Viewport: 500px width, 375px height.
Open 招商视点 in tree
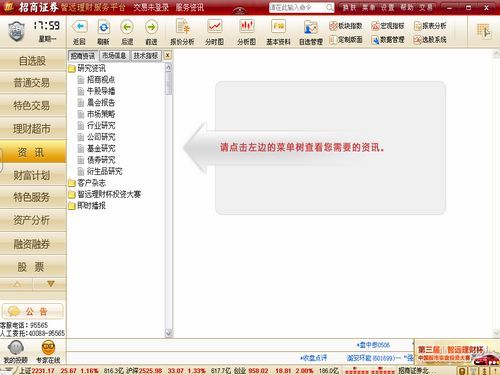96,80
